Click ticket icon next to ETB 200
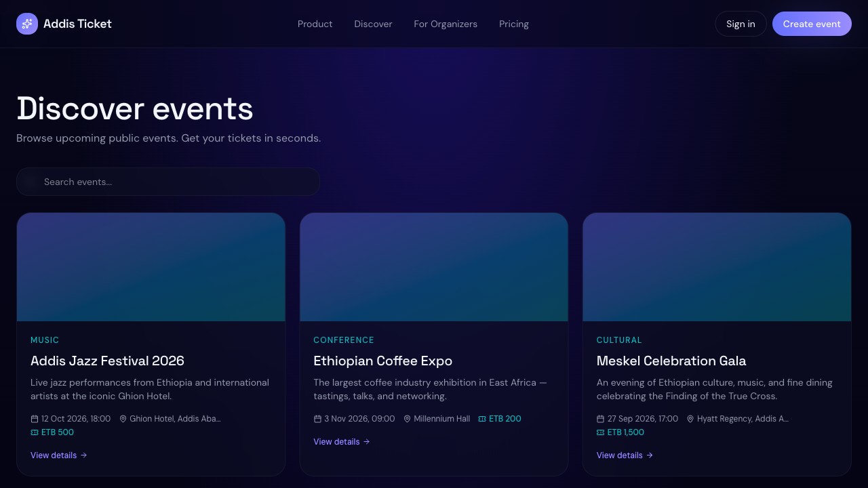This screenshot has width=868, height=488. point(482,419)
